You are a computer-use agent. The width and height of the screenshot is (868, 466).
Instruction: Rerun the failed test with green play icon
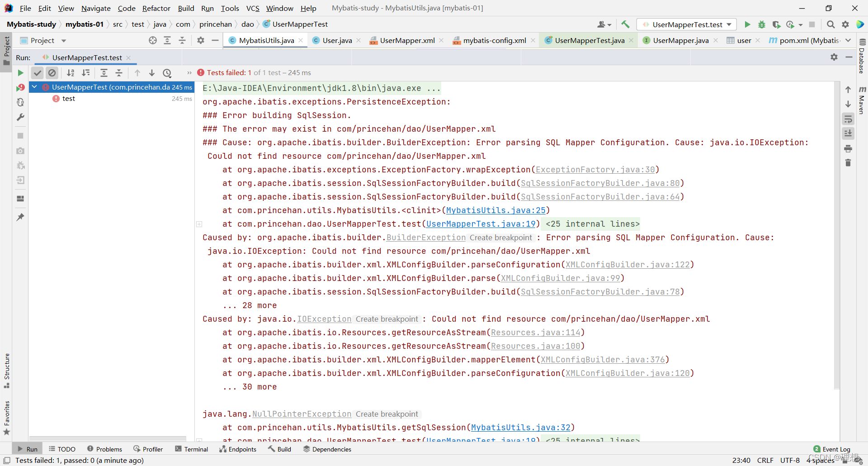20,73
